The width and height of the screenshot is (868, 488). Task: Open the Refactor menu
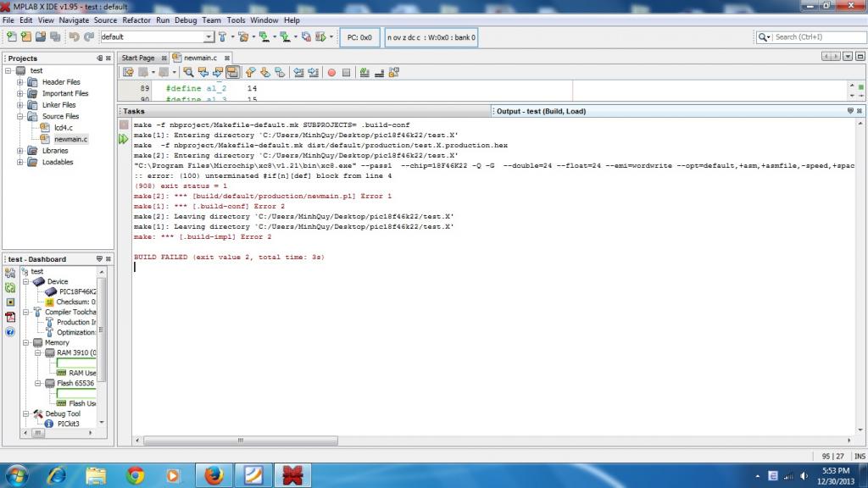pyautogui.click(x=136, y=19)
